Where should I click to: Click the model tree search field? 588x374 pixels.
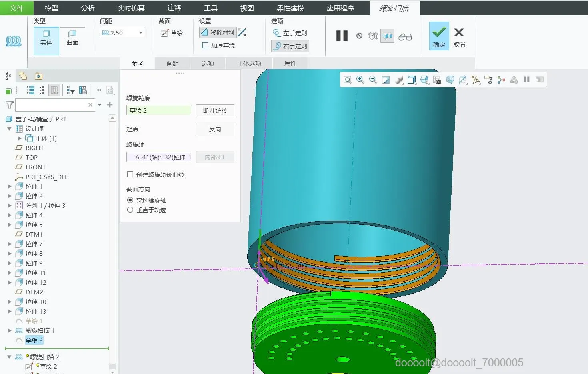coord(51,105)
